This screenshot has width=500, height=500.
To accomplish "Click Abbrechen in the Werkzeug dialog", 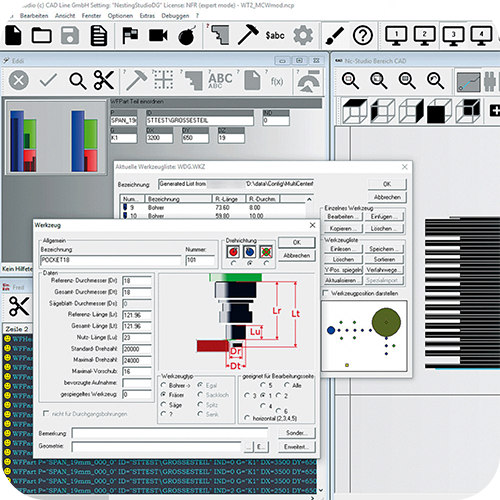I will [x=296, y=256].
